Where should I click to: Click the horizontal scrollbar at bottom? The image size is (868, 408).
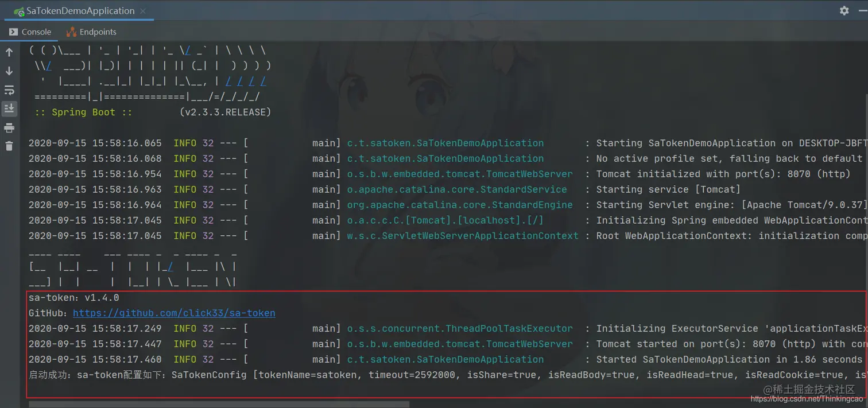(219, 405)
